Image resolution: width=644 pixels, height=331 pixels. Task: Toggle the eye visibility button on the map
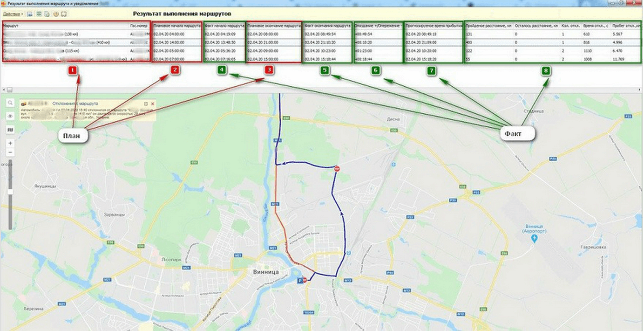point(10,116)
